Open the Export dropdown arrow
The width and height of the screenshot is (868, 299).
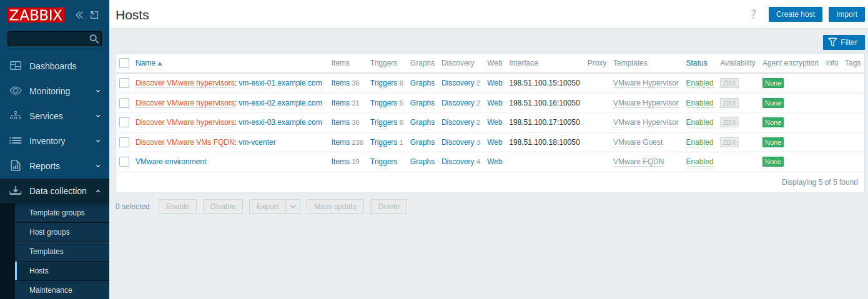point(293,207)
